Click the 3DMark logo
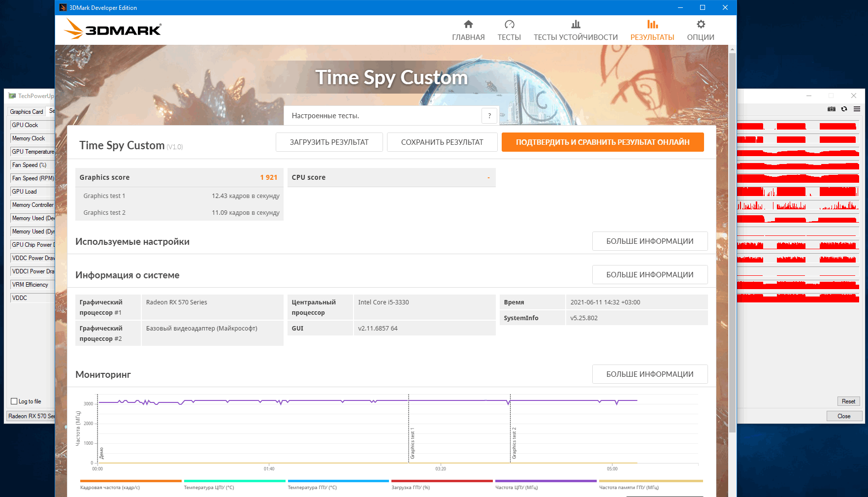 pyautogui.click(x=113, y=30)
